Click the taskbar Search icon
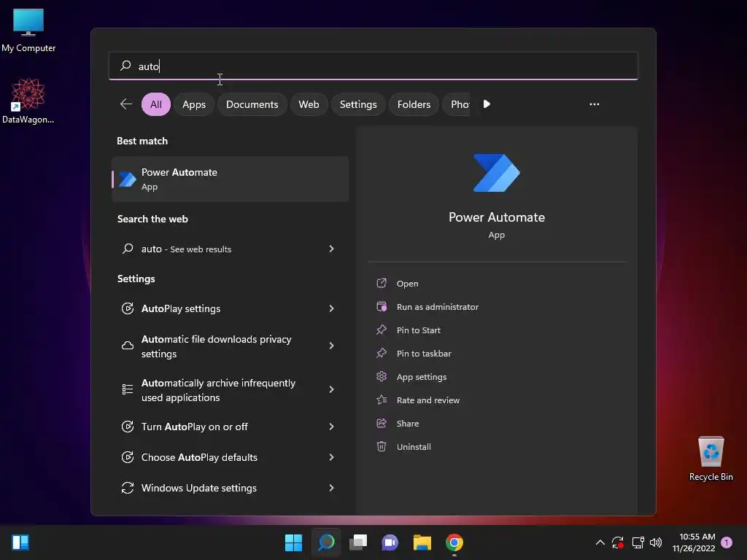The width and height of the screenshot is (747, 560). point(326,542)
